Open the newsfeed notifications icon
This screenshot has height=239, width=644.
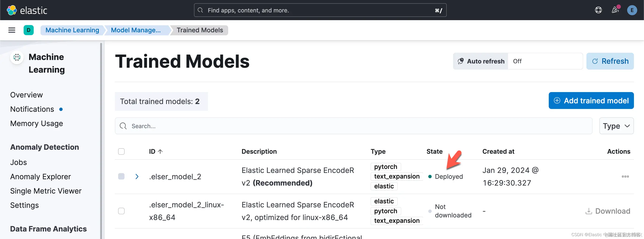[615, 10]
